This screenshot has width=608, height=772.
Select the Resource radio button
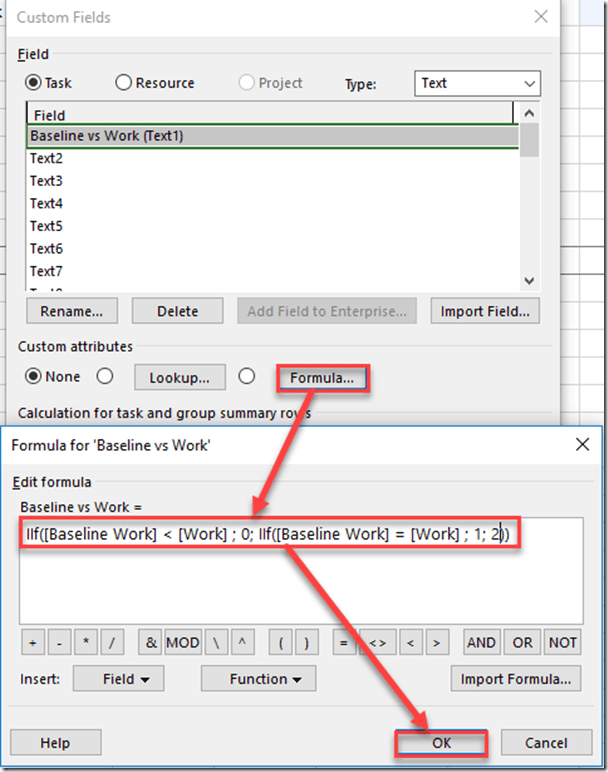(124, 83)
